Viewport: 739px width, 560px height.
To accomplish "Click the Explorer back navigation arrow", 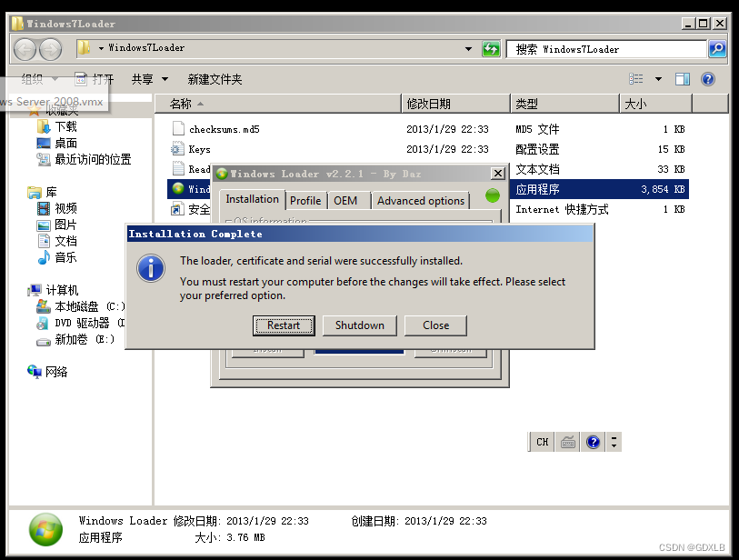I will point(25,49).
